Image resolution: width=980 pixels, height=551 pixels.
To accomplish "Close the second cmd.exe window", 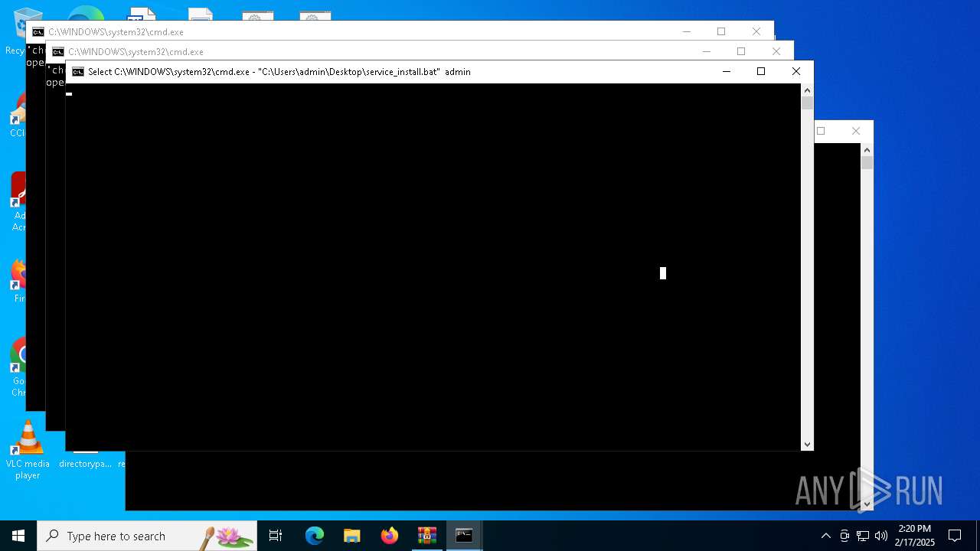I will 776,51.
